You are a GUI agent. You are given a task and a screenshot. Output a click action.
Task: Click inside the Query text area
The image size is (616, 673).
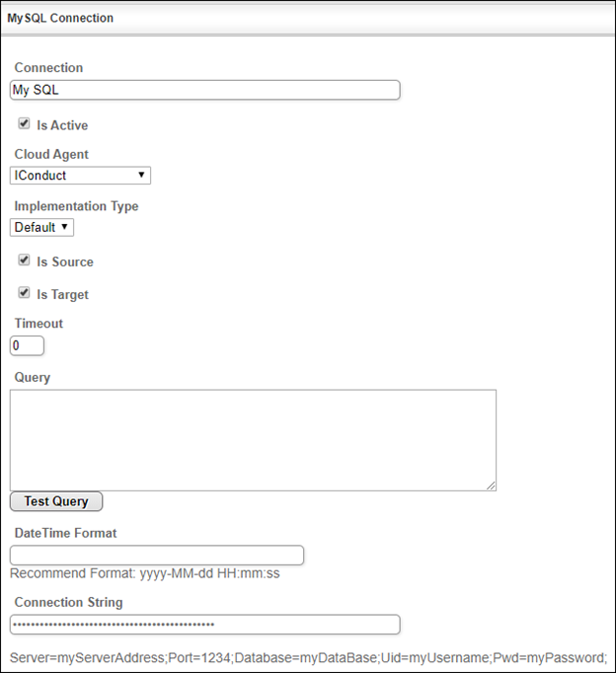point(253,439)
